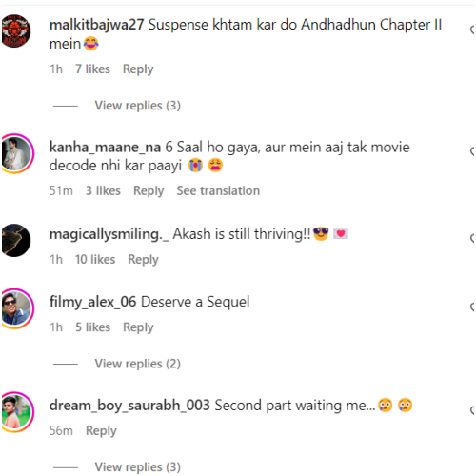476x476 pixels.
Task: View filmy_alex_06's story avatar
Action: (16, 308)
